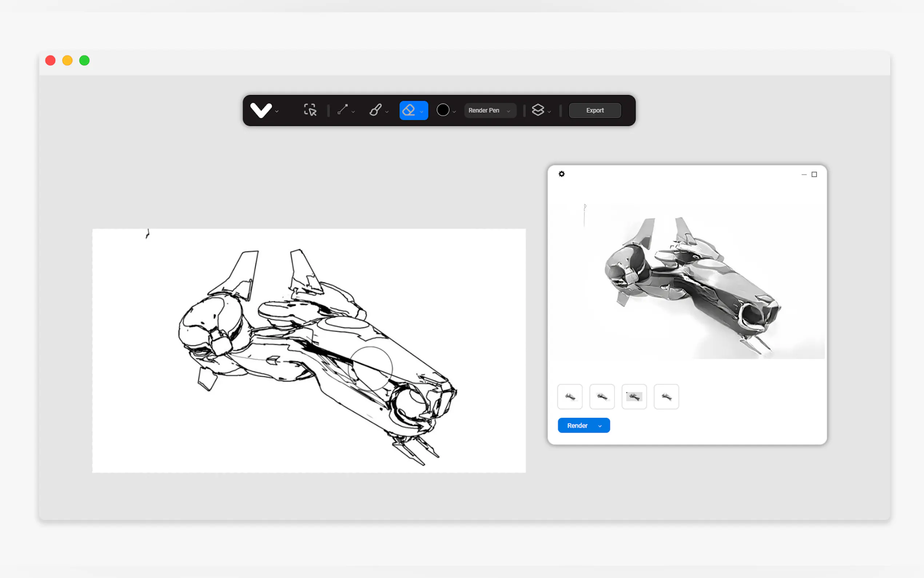Select the first render thumbnail

pos(570,397)
